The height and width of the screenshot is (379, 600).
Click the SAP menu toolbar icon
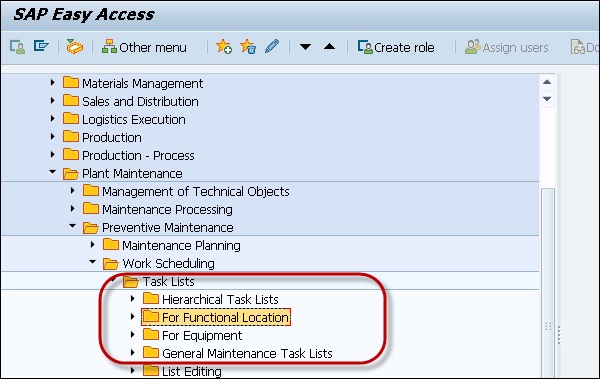pyautogui.click(x=41, y=46)
